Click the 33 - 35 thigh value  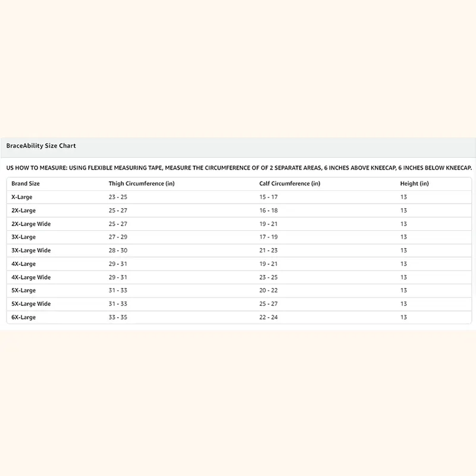(118, 318)
